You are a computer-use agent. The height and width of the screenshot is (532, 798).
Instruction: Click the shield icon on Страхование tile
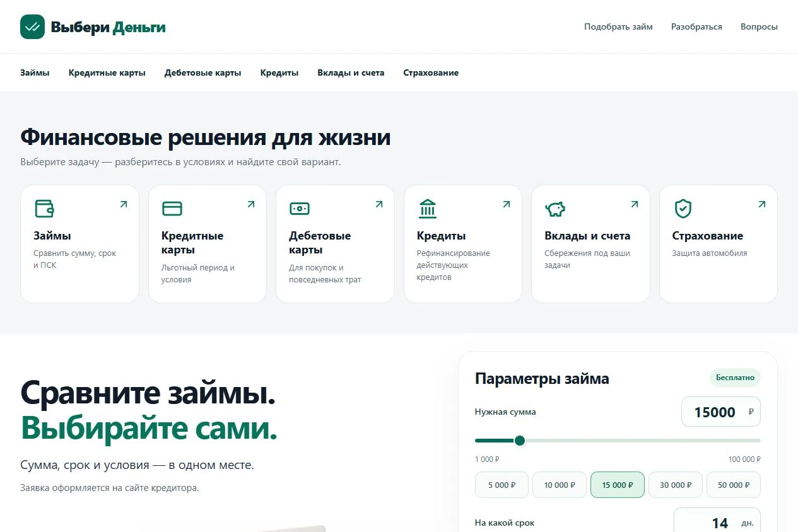(x=683, y=208)
